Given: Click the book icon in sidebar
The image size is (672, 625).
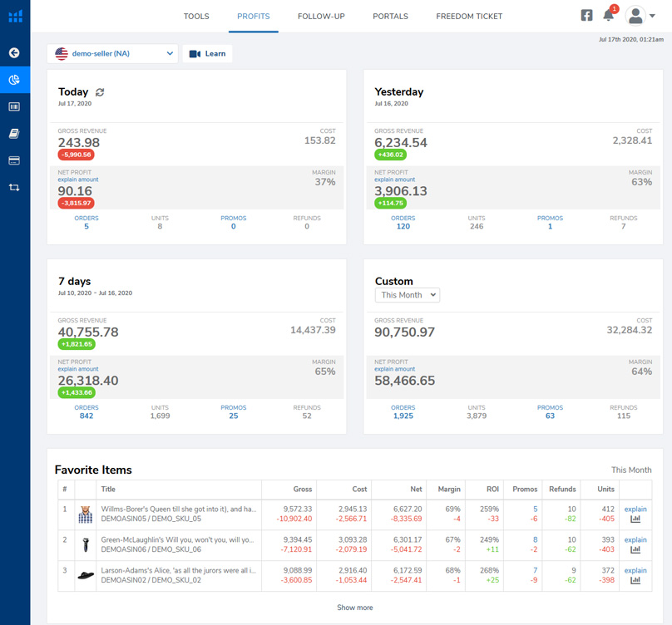Looking at the screenshot, I should [14, 134].
